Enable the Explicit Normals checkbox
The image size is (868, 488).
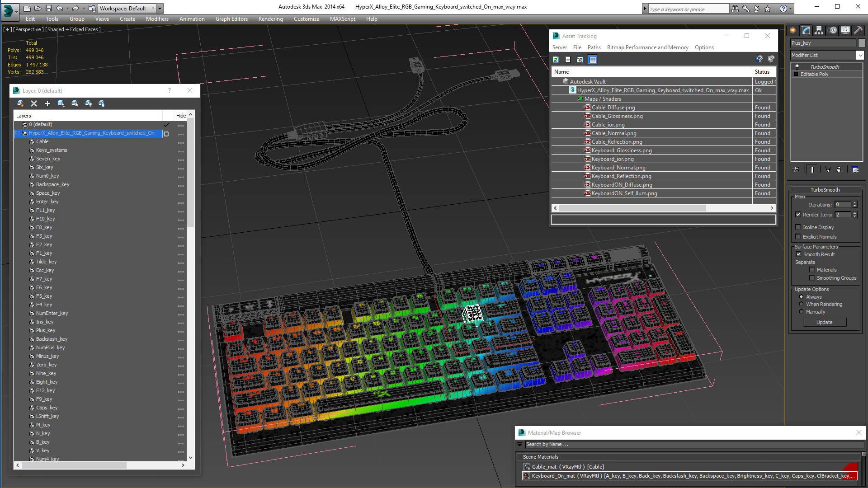(x=798, y=237)
